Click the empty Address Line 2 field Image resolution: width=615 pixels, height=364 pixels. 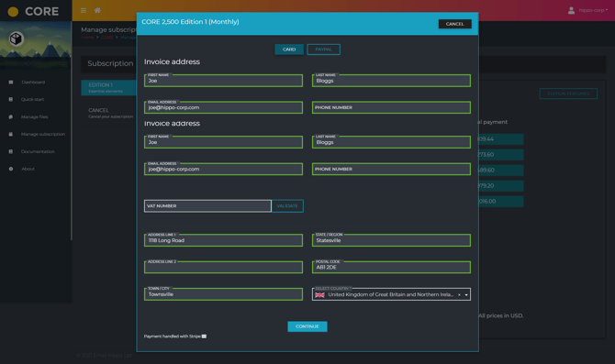pyautogui.click(x=223, y=267)
